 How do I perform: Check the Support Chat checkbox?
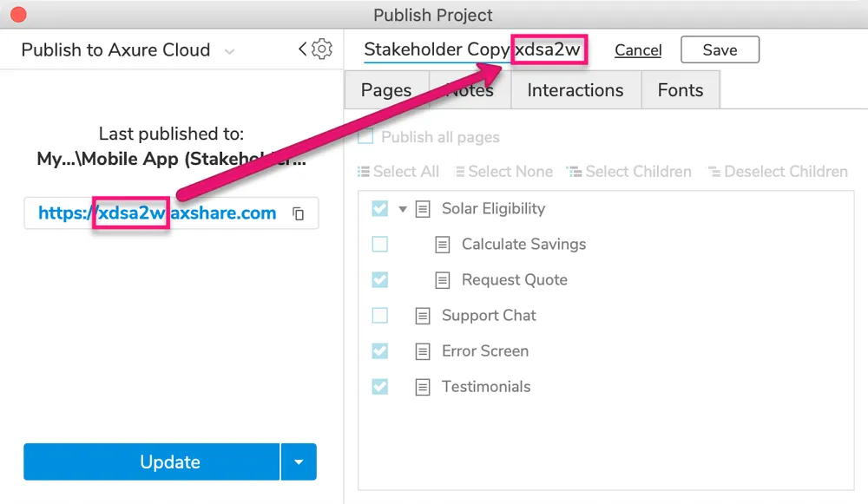(380, 316)
